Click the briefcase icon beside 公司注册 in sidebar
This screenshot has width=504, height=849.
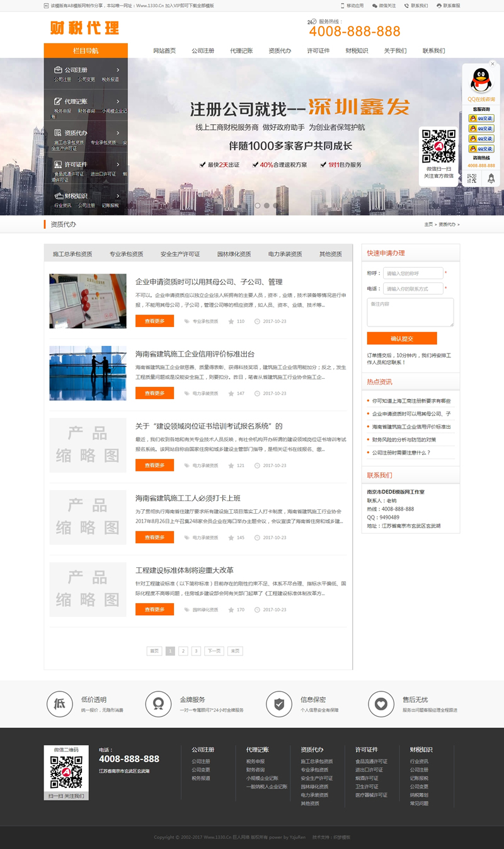pyautogui.click(x=58, y=70)
